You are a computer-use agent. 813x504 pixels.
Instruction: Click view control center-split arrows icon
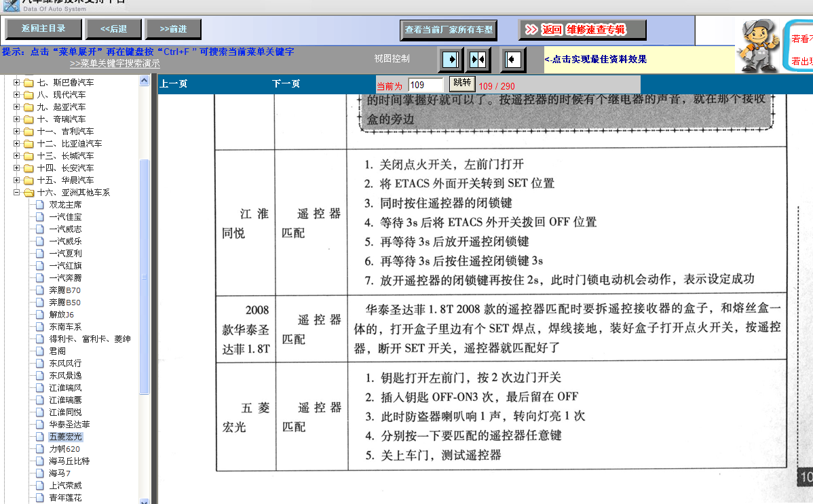tap(478, 59)
